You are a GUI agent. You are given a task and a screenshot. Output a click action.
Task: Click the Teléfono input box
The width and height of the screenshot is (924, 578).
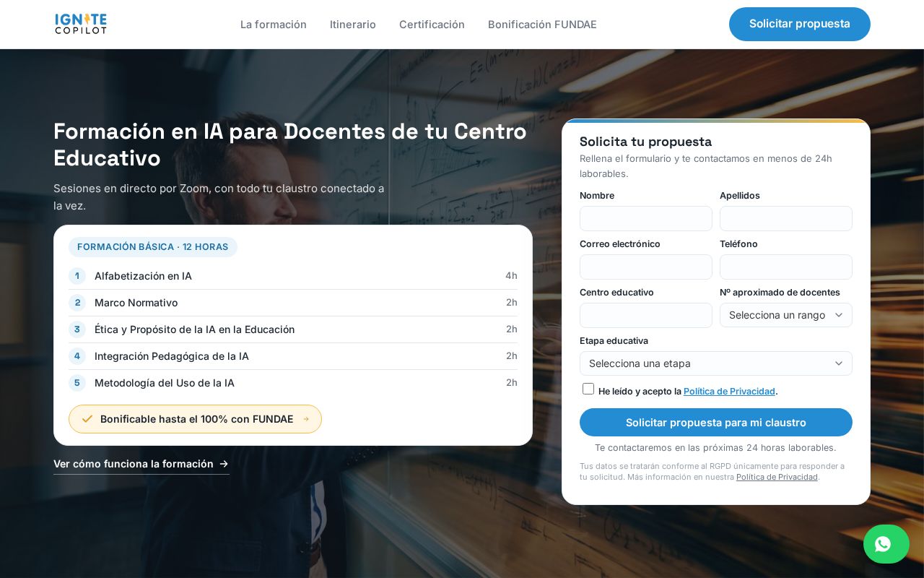point(786,267)
